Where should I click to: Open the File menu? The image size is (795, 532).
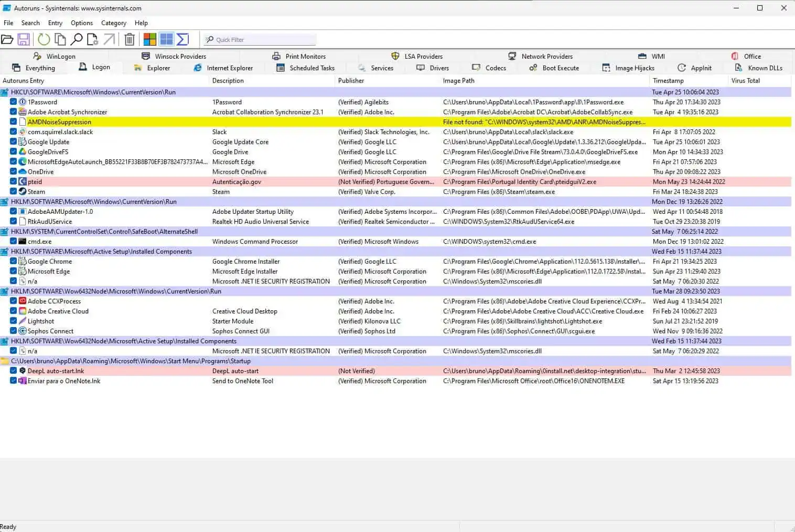pyautogui.click(x=8, y=23)
